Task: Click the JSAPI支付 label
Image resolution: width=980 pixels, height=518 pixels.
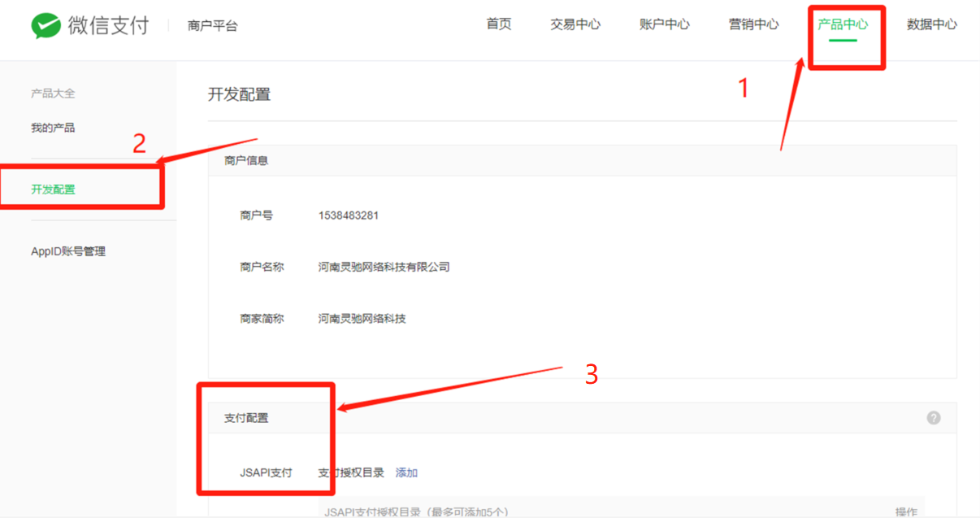Action: click(x=266, y=472)
